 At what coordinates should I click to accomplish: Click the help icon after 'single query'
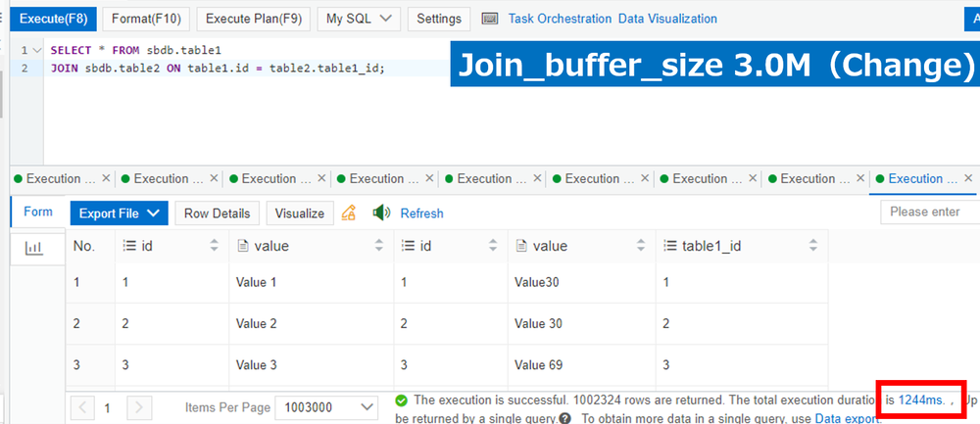565,418
